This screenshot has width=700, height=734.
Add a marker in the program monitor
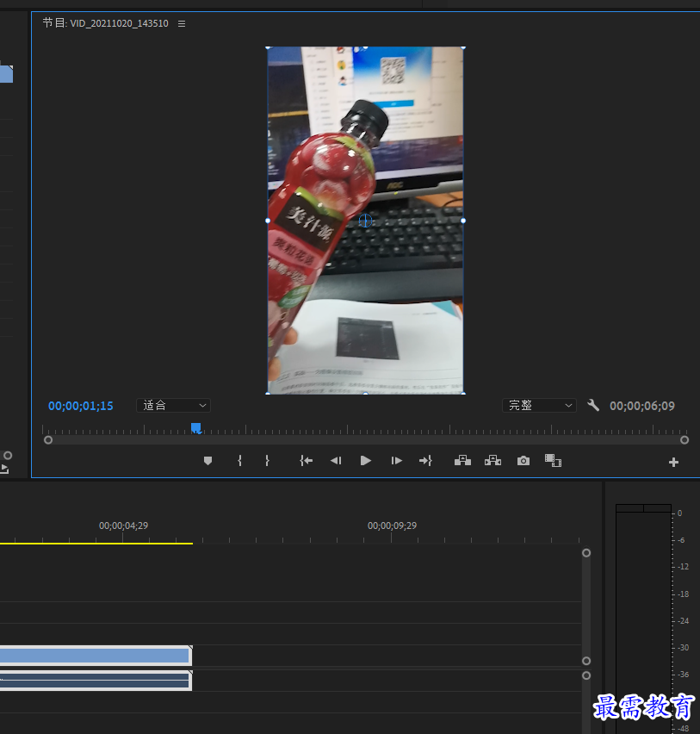point(208,461)
